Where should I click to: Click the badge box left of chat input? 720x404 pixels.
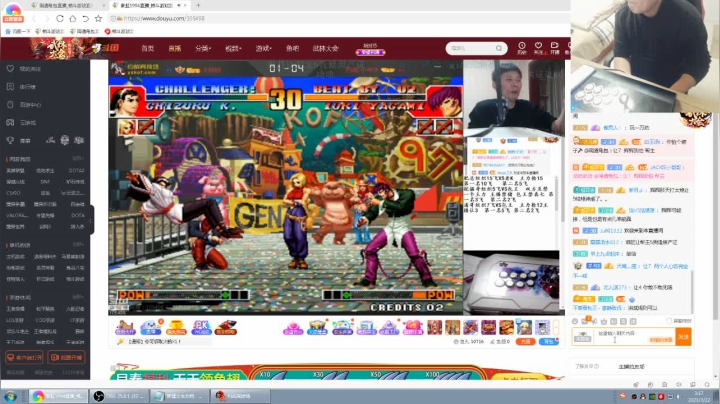pos(583,337)
